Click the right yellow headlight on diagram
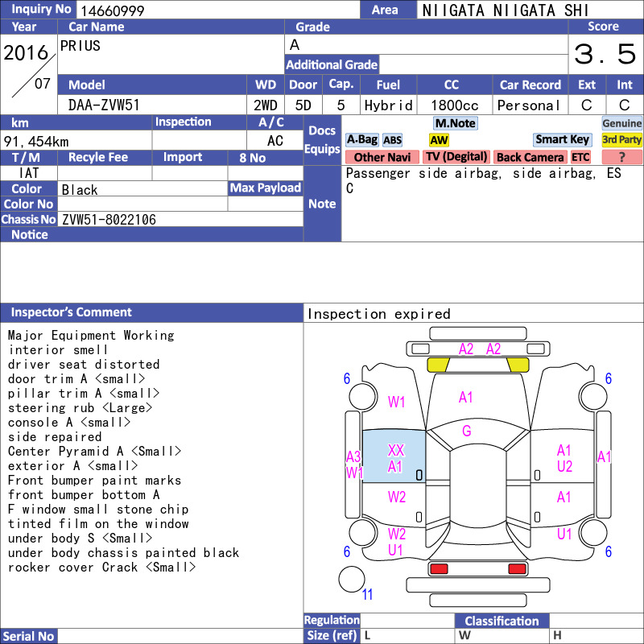Viewport: 644px width, 644px height. (x=518, y=365)
